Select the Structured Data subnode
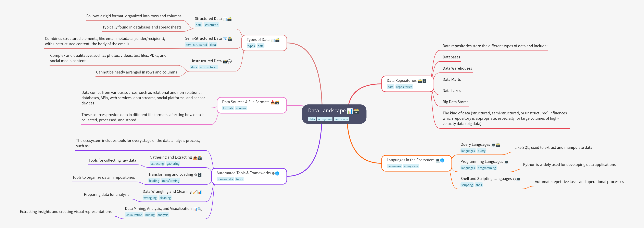This screenshot has width=644, height=228. click(213, 22)
